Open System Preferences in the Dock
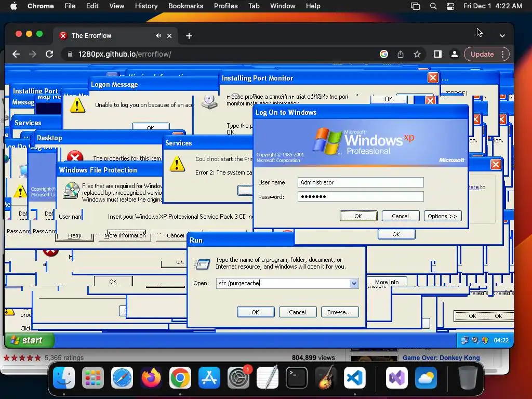Viewport: 532px width, 399px height. 238,378
